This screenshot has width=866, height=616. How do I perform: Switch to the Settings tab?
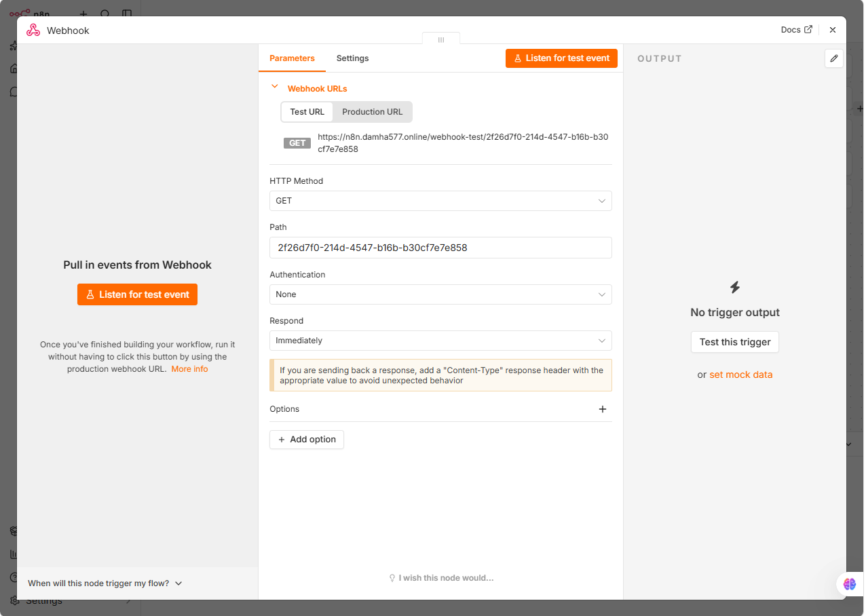352,58
